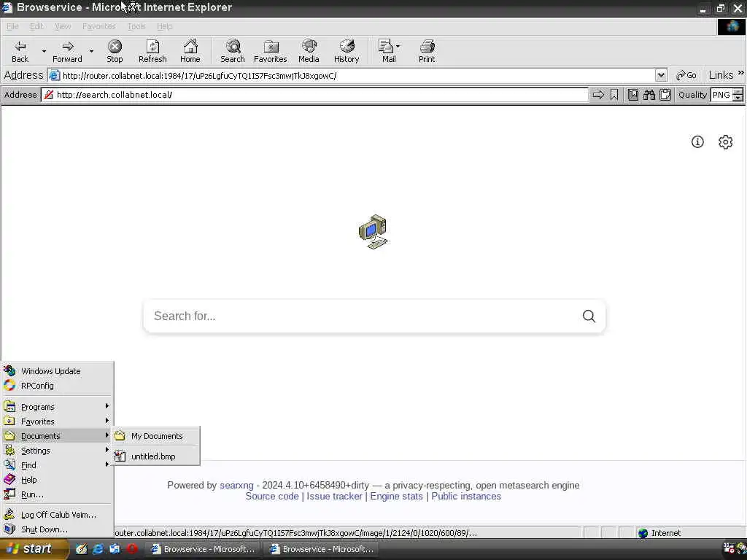Open the Mail button dropdown arrow
The width and height of the screenshot is (747, 560).
[x=398, y=47]
